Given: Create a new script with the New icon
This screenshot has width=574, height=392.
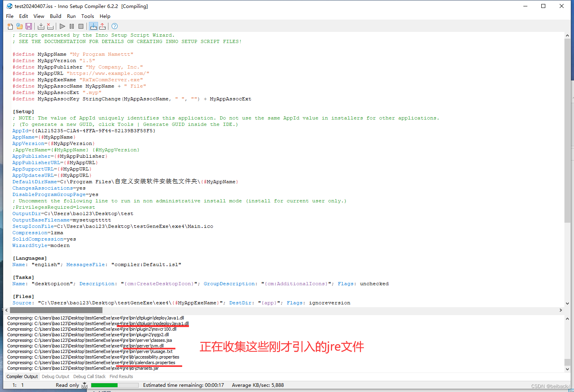Looking at the screenshot, I should pyautogui.click(x=10, y=26).
